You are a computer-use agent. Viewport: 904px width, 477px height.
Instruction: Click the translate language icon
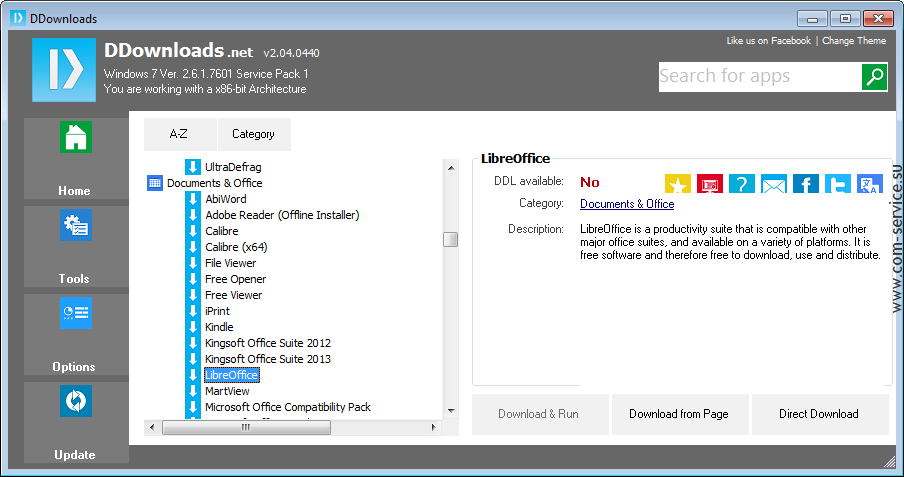[869, 183]
